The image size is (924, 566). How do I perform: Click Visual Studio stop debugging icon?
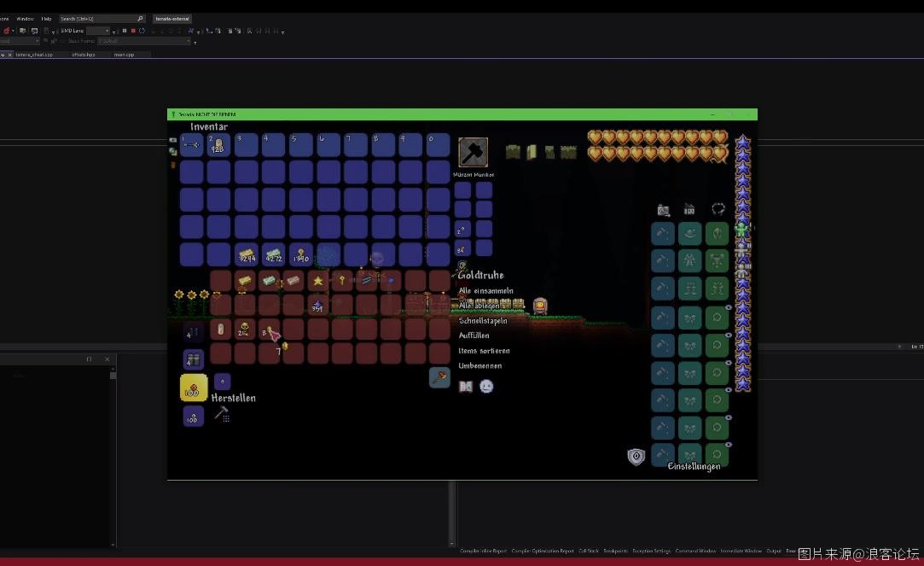133,31
